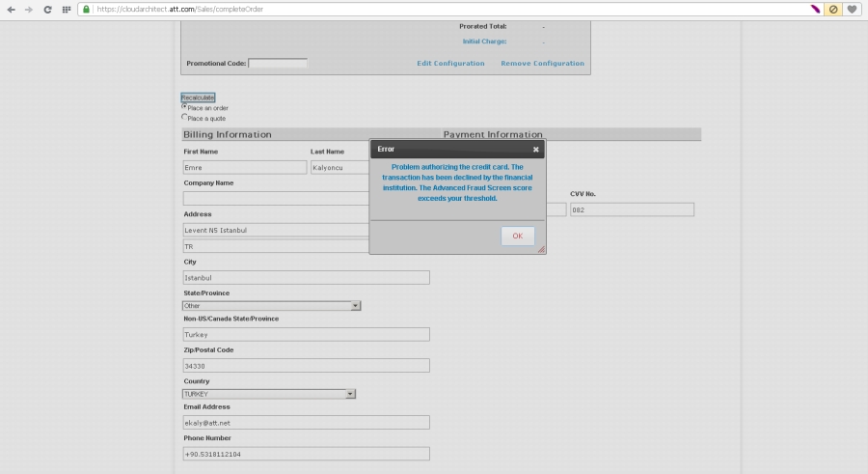Click the green padlock security icon

87,9
